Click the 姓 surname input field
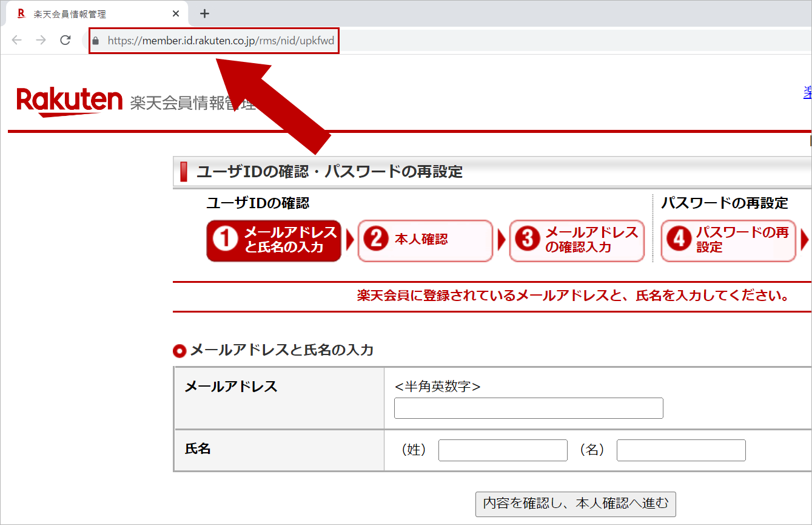 coord(502,450)
